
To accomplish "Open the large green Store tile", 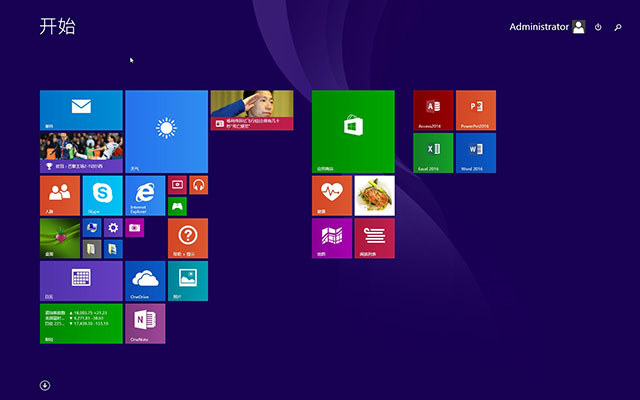I will pyautogui.click(x=353, y=131).
